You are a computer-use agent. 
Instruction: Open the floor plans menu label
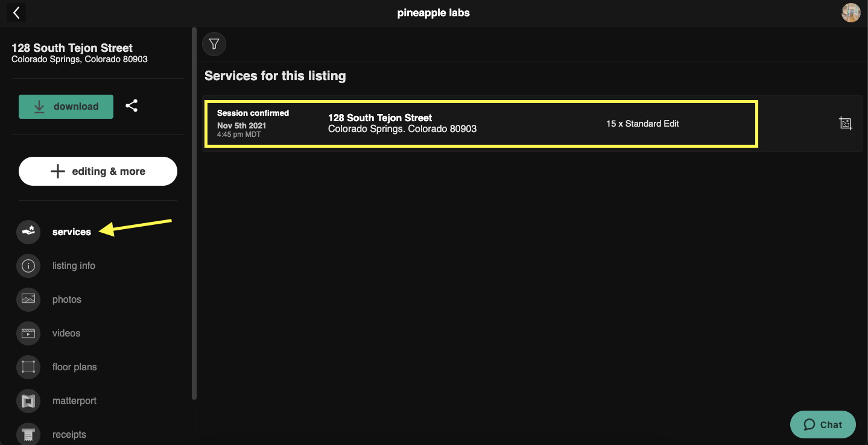[x=74, y=367]
